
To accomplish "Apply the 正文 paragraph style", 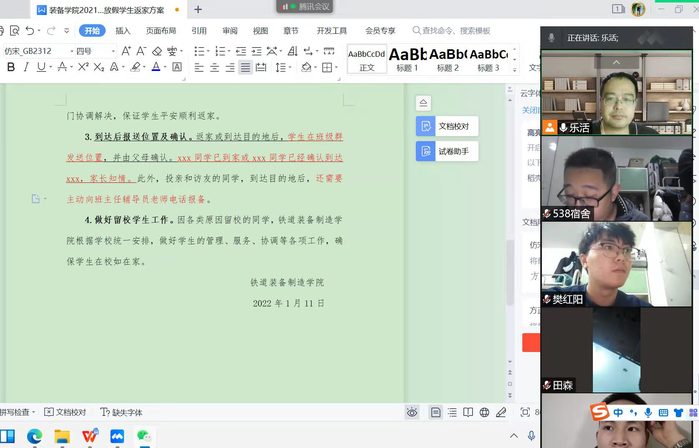I will pyautogui.click(x=366, y=59).
